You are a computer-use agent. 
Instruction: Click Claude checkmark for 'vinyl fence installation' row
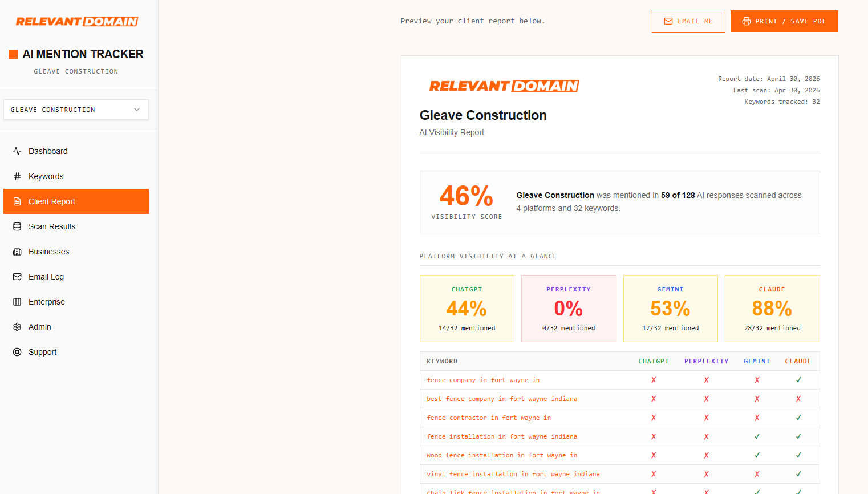pyautogui.click(x=798, y=474)
